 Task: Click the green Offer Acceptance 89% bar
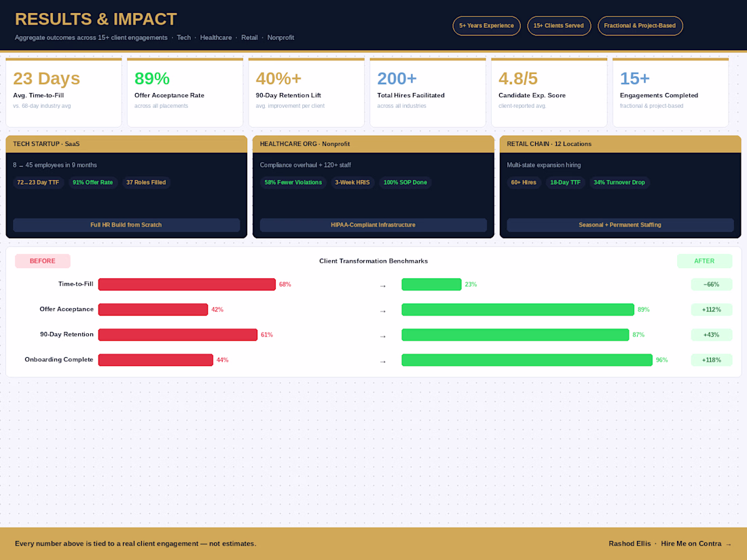tap(518, 310)
